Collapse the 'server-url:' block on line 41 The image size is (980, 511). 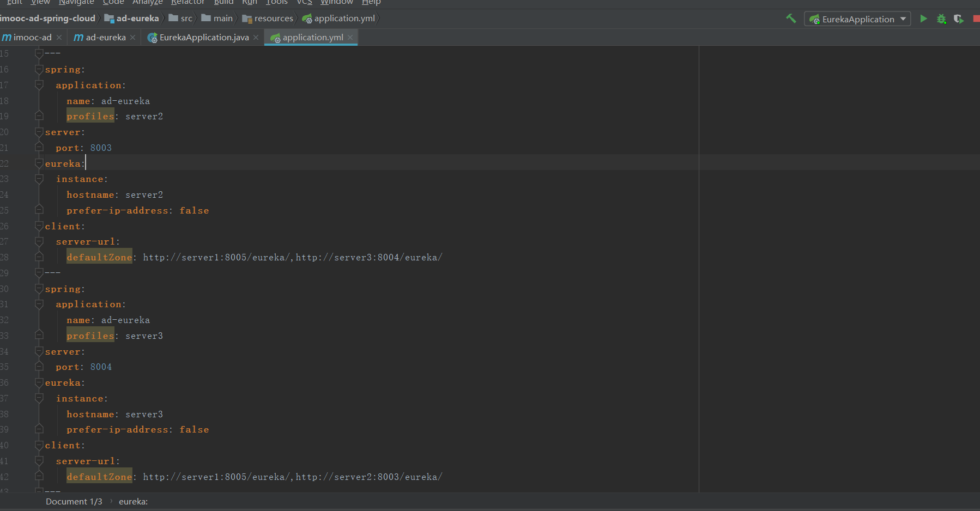tap(39, 461)
